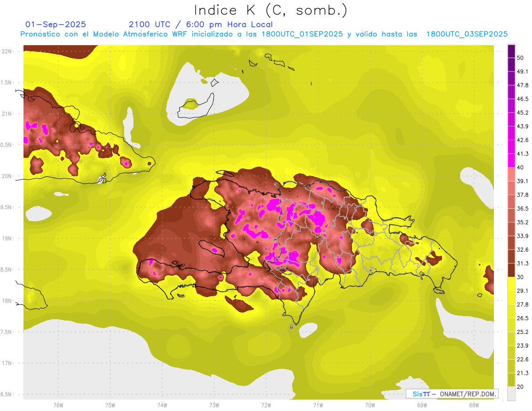
Task: Click the '21.3' colorbar value
Action: point(523,373)
